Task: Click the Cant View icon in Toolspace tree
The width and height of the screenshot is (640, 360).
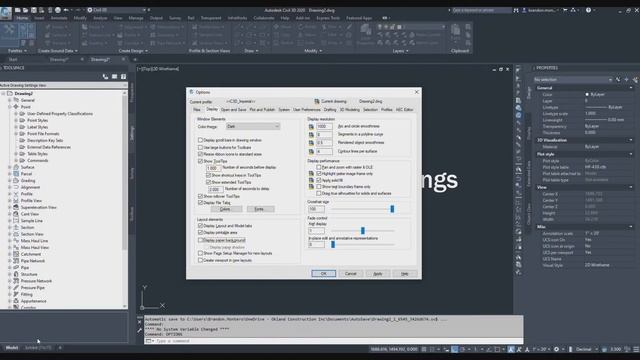Action: (x=16, y=214)
